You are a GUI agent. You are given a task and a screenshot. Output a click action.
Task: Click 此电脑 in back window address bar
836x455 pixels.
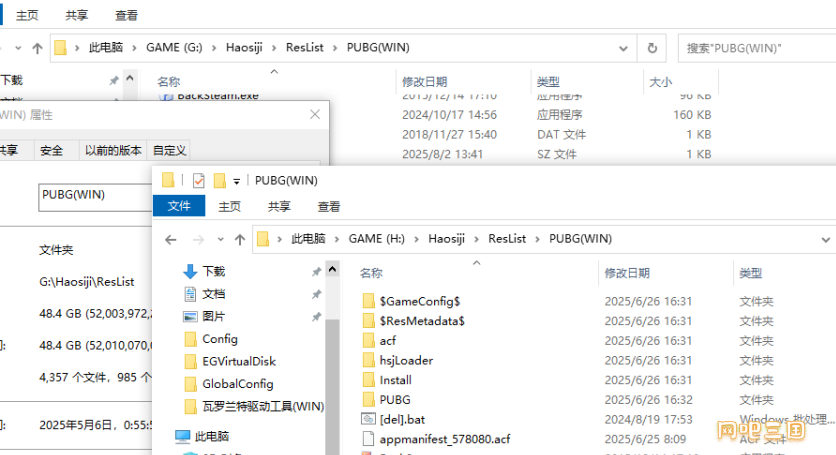click(106, 47)
